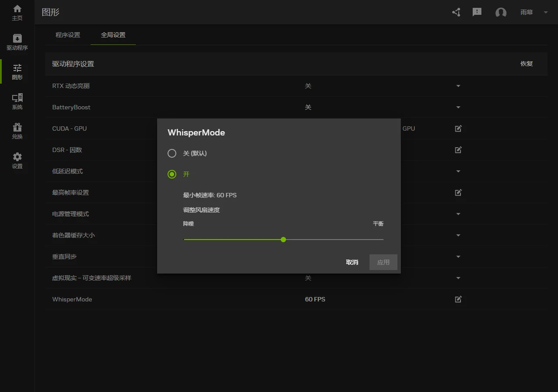Click the fan speed slider handle
This screenshot has height=392, width=558.
tap(283, 240)
